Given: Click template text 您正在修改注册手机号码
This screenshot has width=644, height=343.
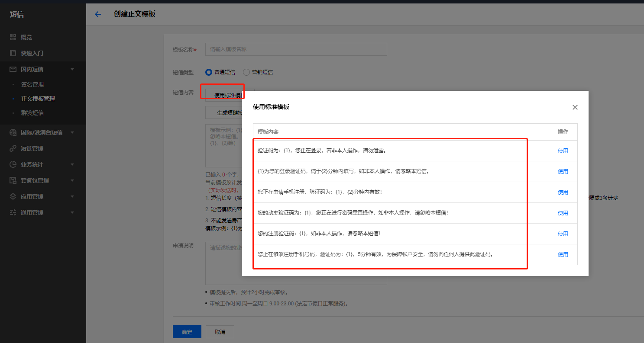Looking at the screenshot, I should click(x=375, y=255).
